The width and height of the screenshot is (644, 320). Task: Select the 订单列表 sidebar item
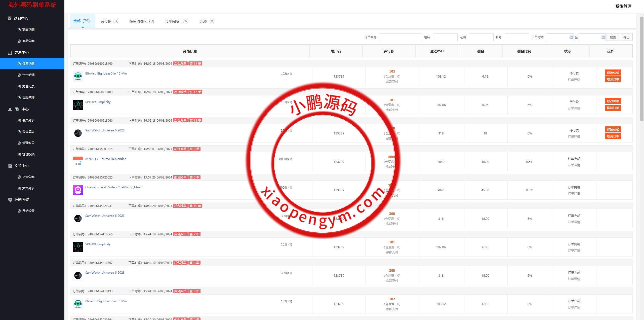coord(32,64)
